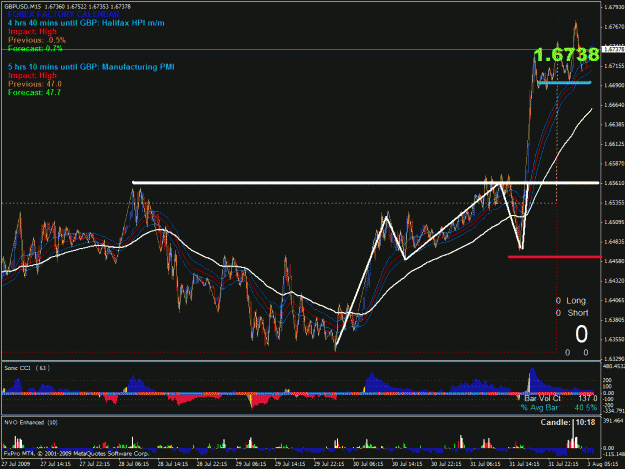Click the Previous: 47.0 value
625x469 pixels.
point(35,84)
